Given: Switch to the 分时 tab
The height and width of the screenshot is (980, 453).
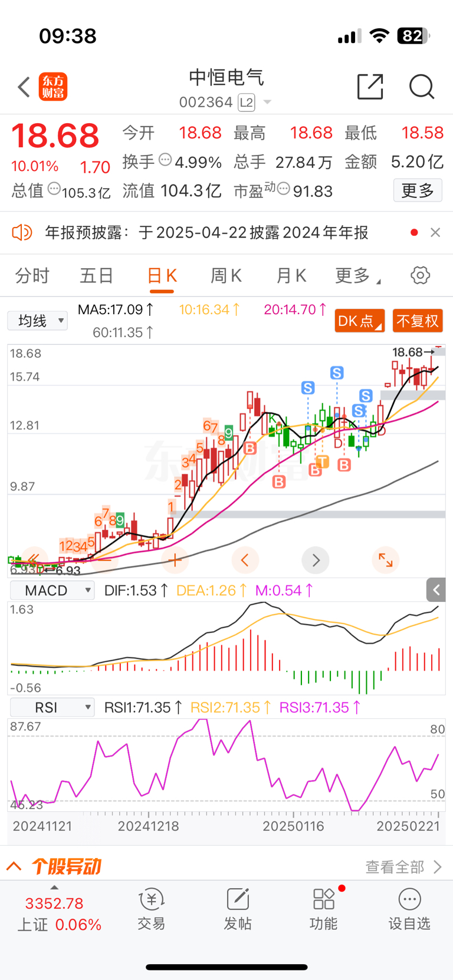Looking at the screenshot, I should (32, 276).
